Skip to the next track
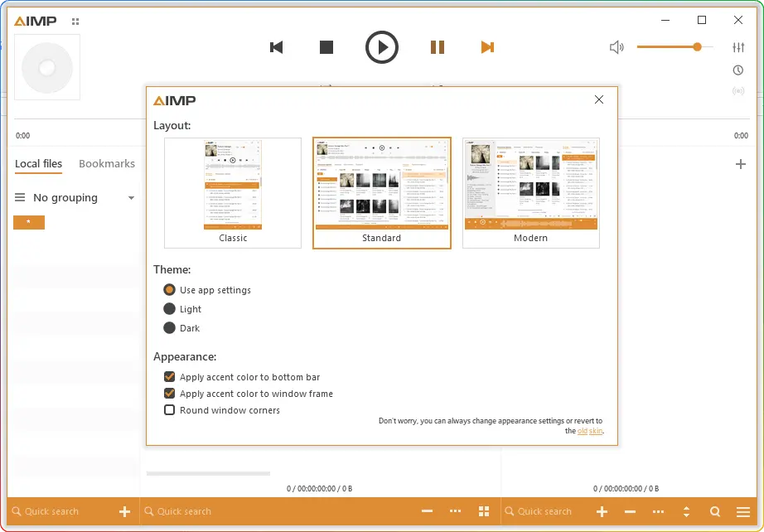This screenshot has width=764, height=532. pos(487,47)
